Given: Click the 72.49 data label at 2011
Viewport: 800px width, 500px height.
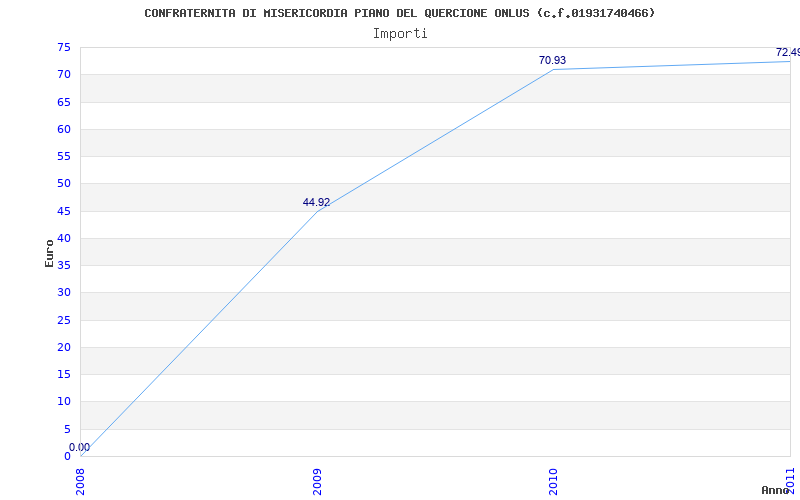Looking at the screenshot, I should click(x=788, y=53).
